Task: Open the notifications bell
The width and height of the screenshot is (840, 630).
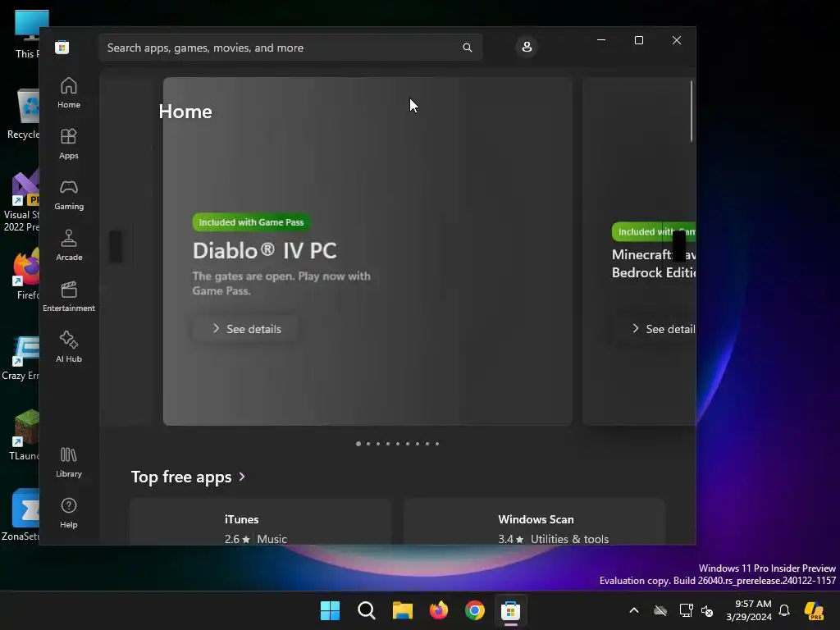Action: coord(784,610)
